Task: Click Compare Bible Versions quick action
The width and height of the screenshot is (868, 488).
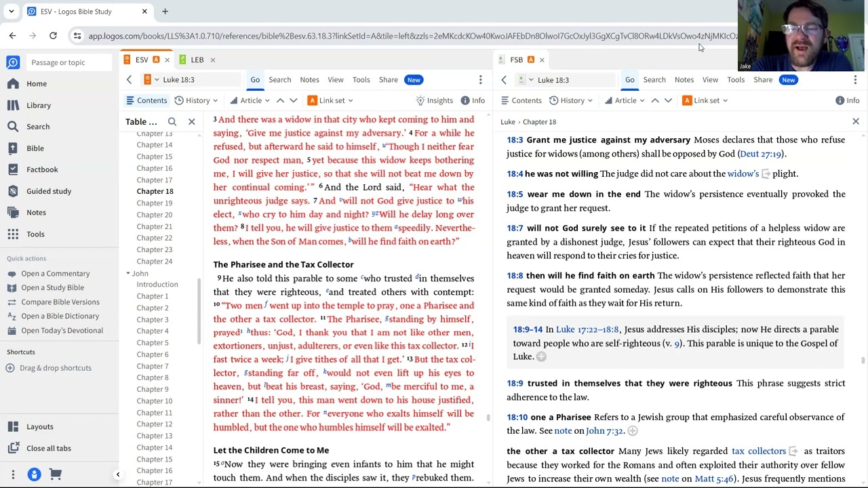Action: tap(60, 302)
